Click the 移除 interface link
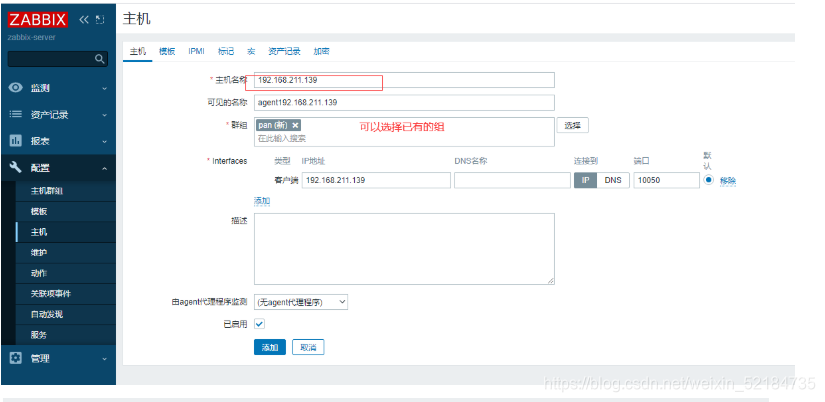 [728, 180]
